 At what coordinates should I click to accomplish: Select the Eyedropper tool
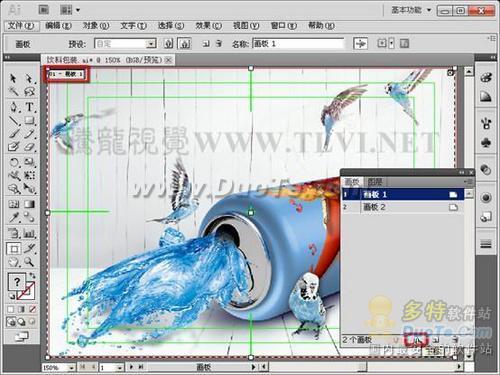tap(14, 217)
